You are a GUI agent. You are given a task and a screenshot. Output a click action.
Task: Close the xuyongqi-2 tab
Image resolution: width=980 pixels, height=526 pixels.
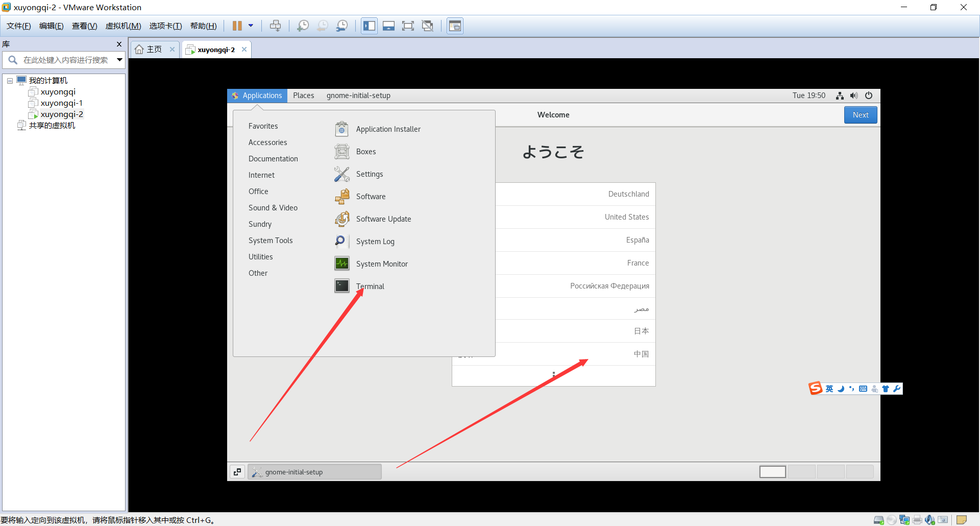coord(244,50)
